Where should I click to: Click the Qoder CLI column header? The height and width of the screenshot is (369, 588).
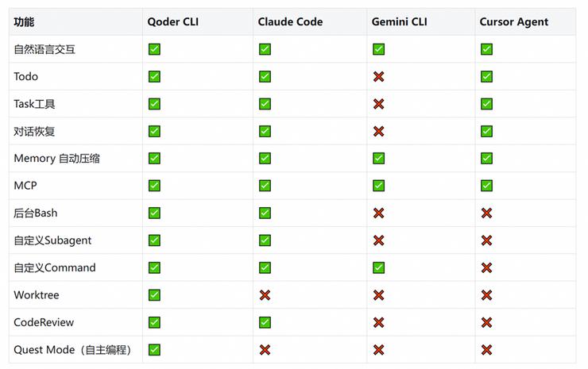[172, 22]
